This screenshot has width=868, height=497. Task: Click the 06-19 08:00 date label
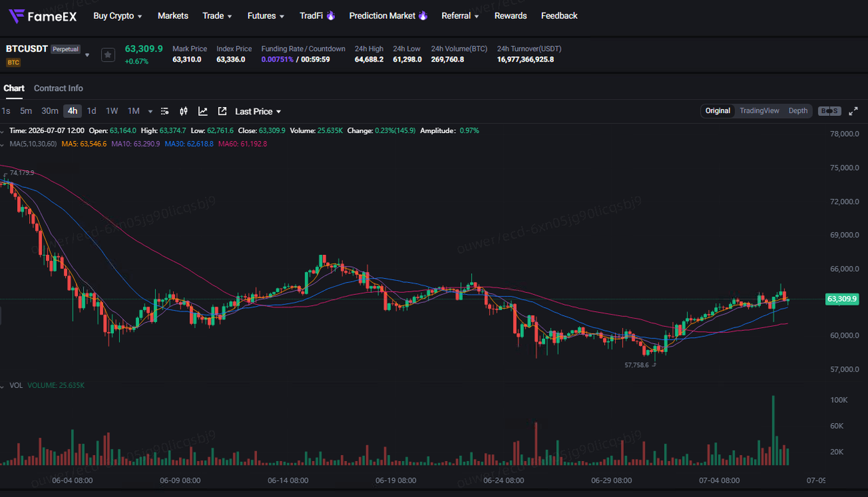[x=396, y=480]
